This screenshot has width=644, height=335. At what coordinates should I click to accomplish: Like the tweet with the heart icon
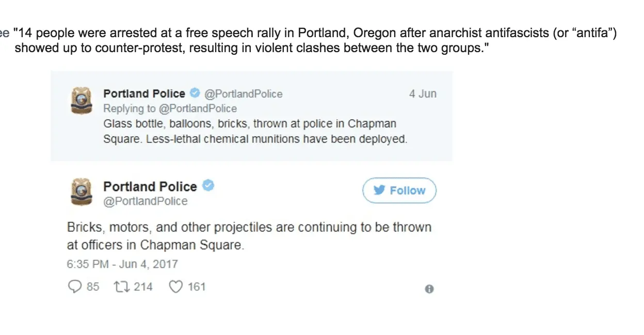pyautogui.click(x=176, y=286)
